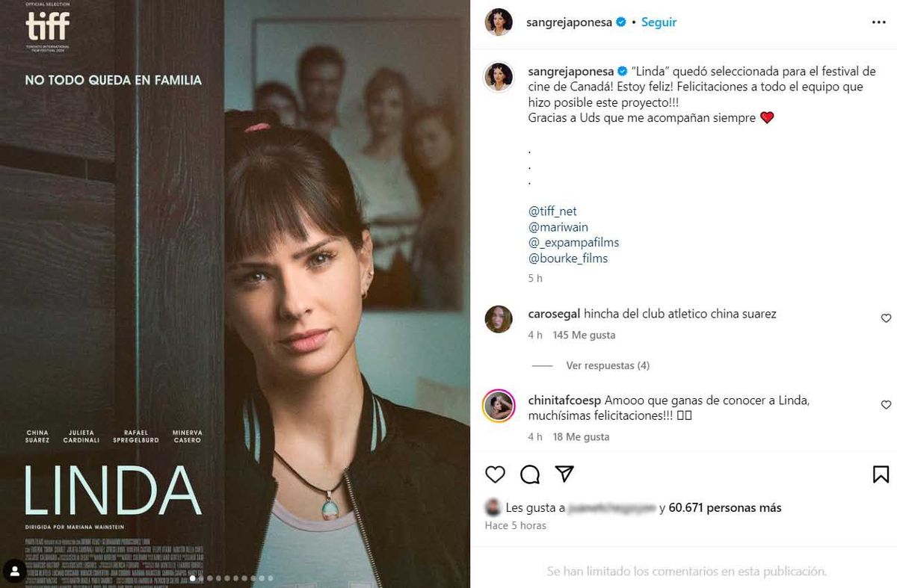The width and height of the screenshot is (897, 588).
Task: View the 60.671 personas más likes list
Action: [x=725, y=508]
